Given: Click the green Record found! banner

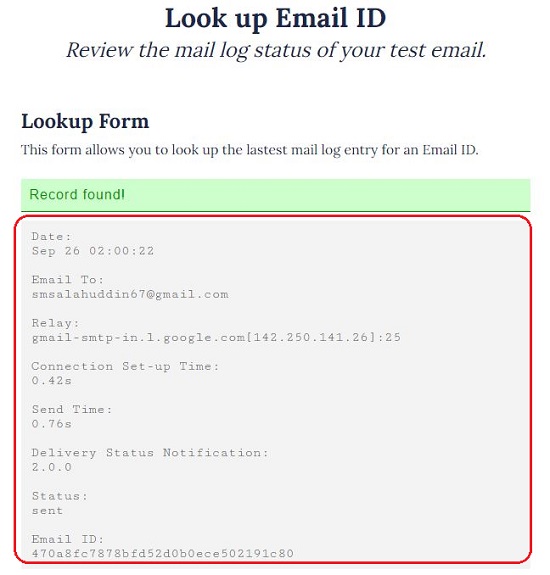Looking at the screenshot, I should point(276,195).
